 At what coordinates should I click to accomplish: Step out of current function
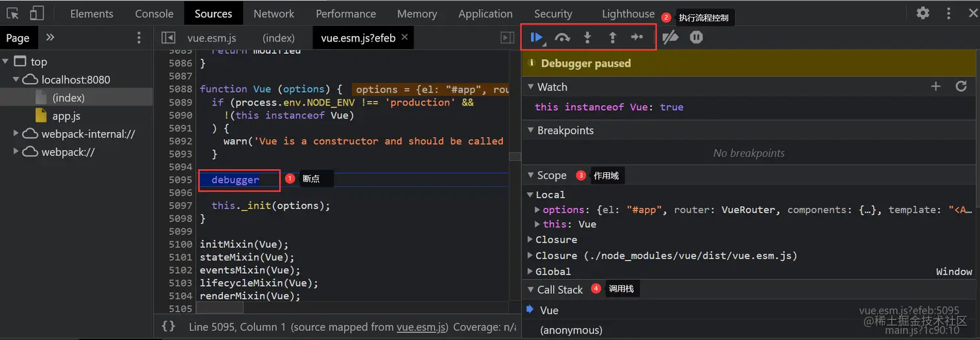[612, 38]
